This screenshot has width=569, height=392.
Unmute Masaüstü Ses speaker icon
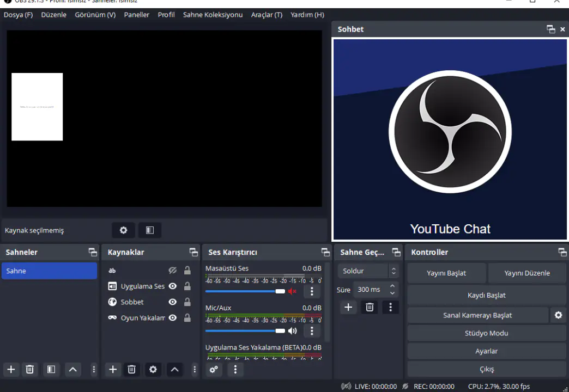292,291
